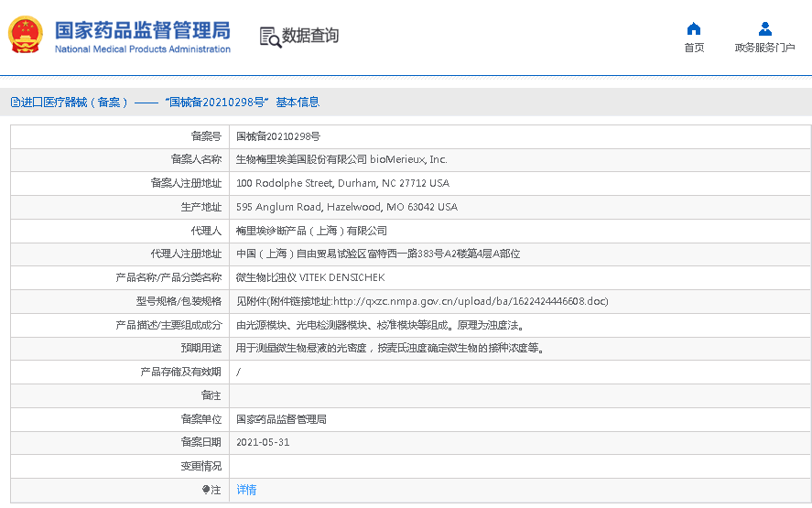Viewport: 812px width, 508px height.
Task: Select the bioMerieux, Inc. company name
Action: [x=408, y=159]
